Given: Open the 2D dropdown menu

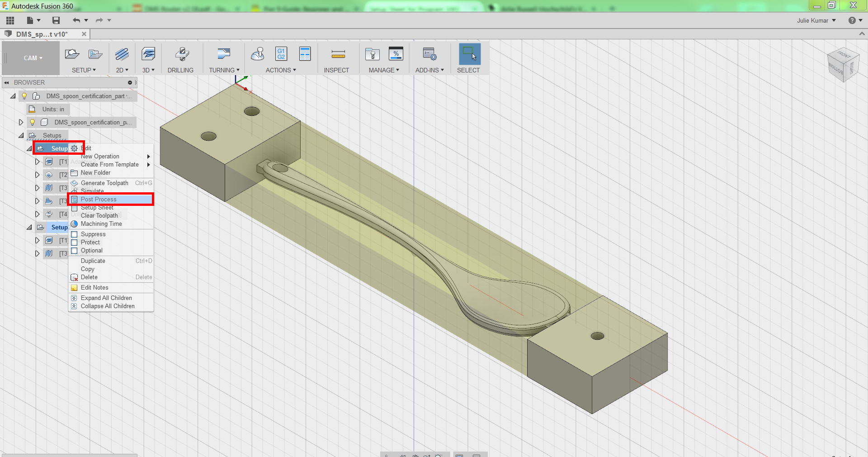Looking at the screenshot, I should coord(122,70).
